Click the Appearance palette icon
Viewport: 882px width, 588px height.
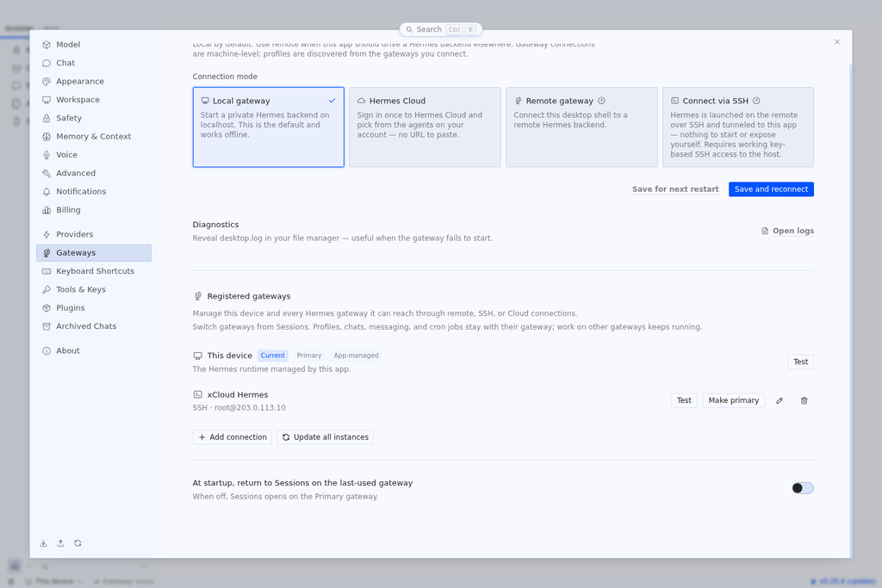pyautogui.click(x=47, y=82)
